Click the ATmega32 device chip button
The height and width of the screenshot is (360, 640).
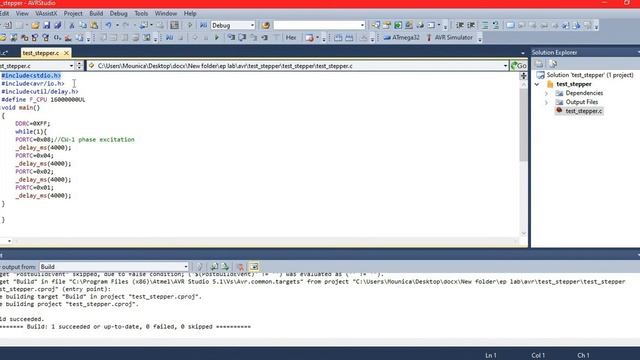pyautogui.click(x=401, y=38)
